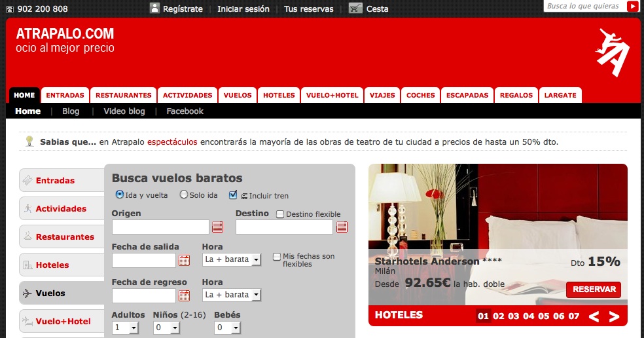Click the Regístrate link
The height and width of the screenshot is (338, 644).
pyautogui.click(x=183, y=9)
